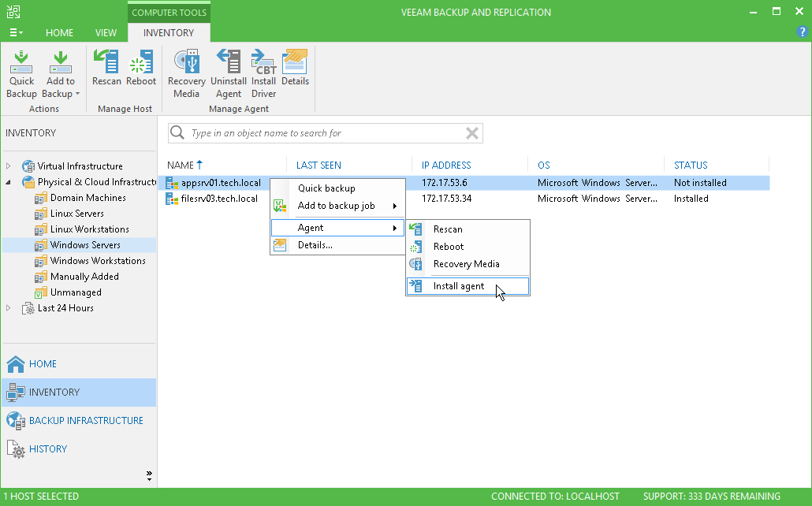This screenshot has height=506, width=812.
Task: Select the filesrv03.tech.local row
Action: 464,199
